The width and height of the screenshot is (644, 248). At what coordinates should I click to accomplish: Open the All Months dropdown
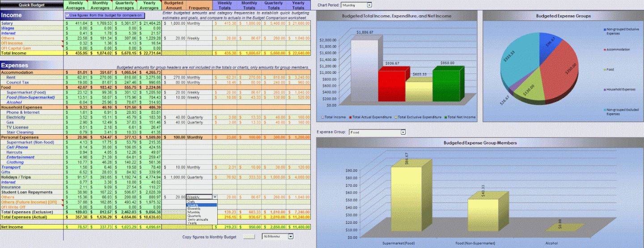tap(291, 236)
